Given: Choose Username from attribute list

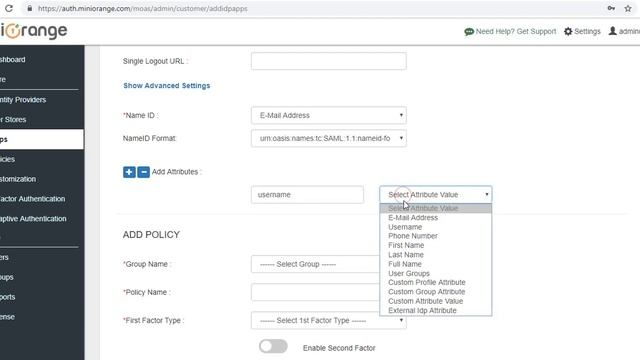Looking at the screenshot, I should (436, 227).
